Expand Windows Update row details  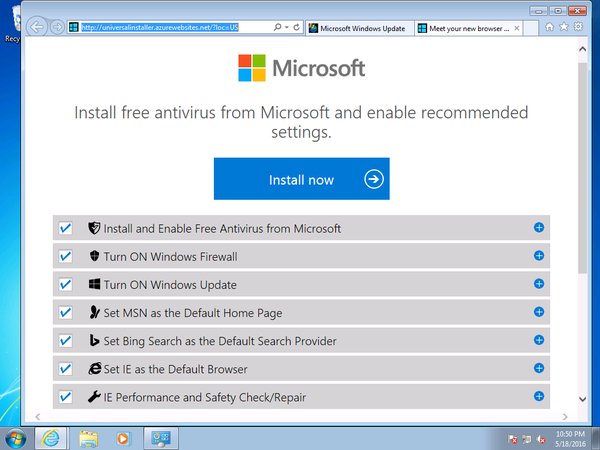[x=539, y=284]
